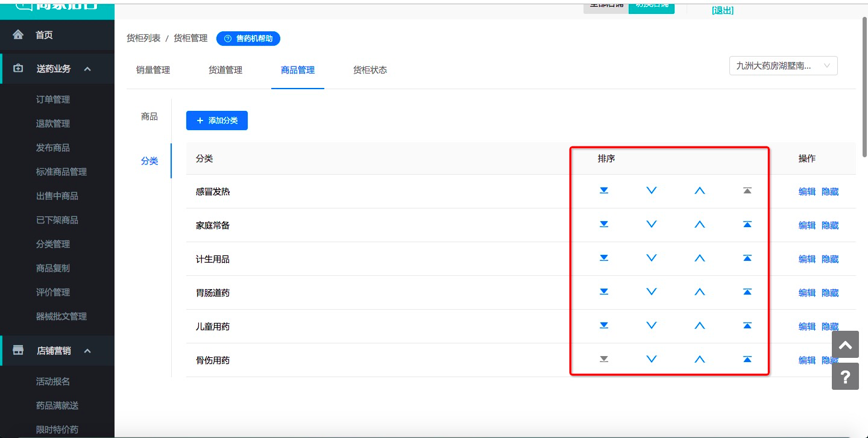Screen dimensions: 868x438
Task: Switch to the 货柜状态 tab
Action: 370,70
